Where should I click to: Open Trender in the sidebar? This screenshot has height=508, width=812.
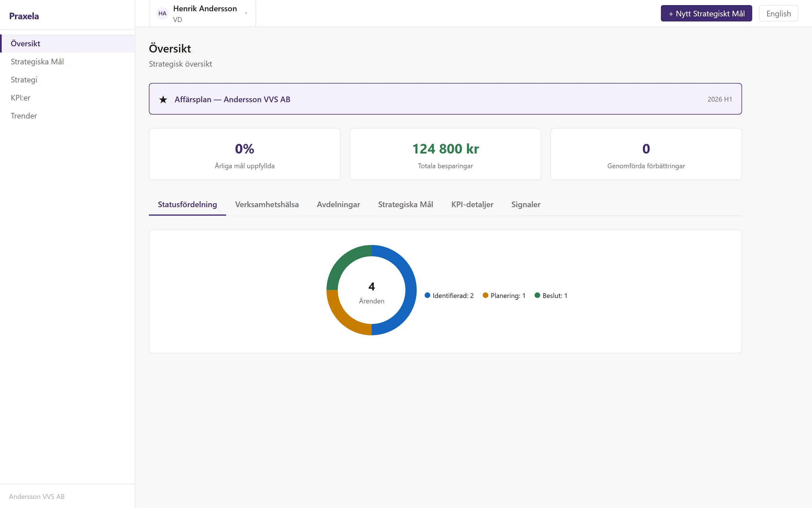click(x=67, y=116)
